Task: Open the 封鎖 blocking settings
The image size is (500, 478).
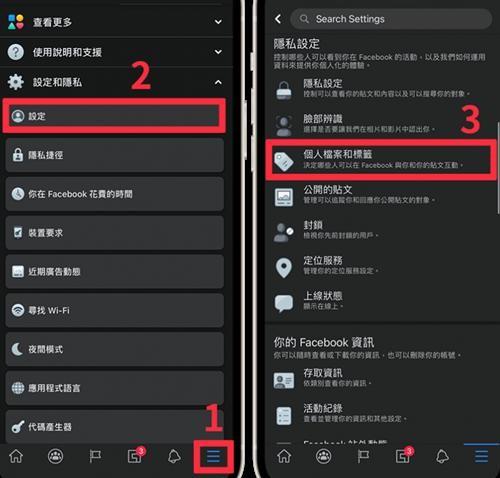Action: [381, 230]
